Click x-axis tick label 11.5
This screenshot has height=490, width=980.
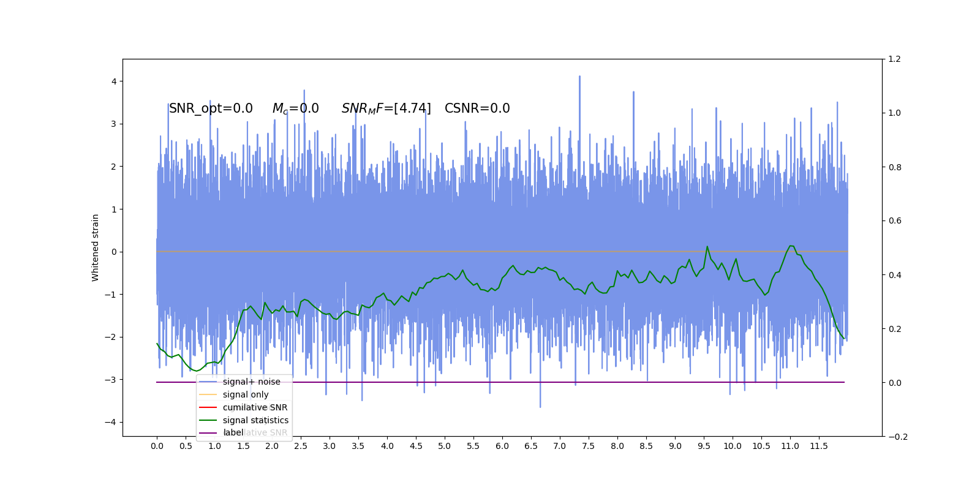819,446
